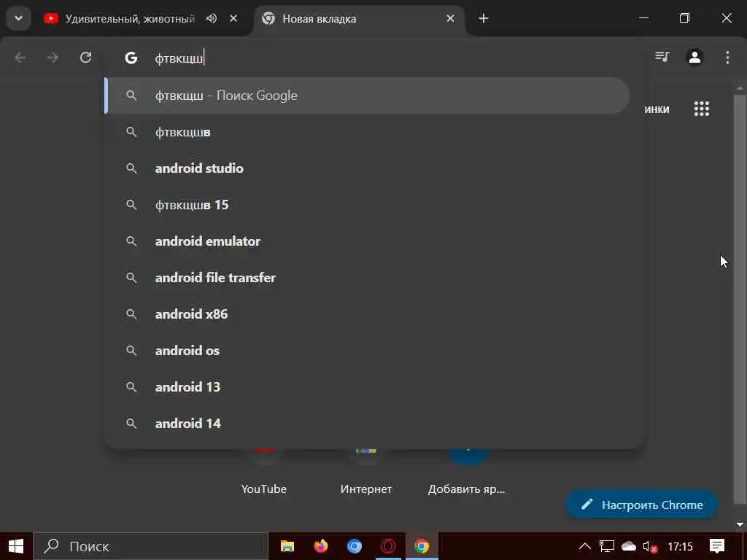Pick the android file transfer suggestion
Screen dimensions: 747x560
point(367,278)
